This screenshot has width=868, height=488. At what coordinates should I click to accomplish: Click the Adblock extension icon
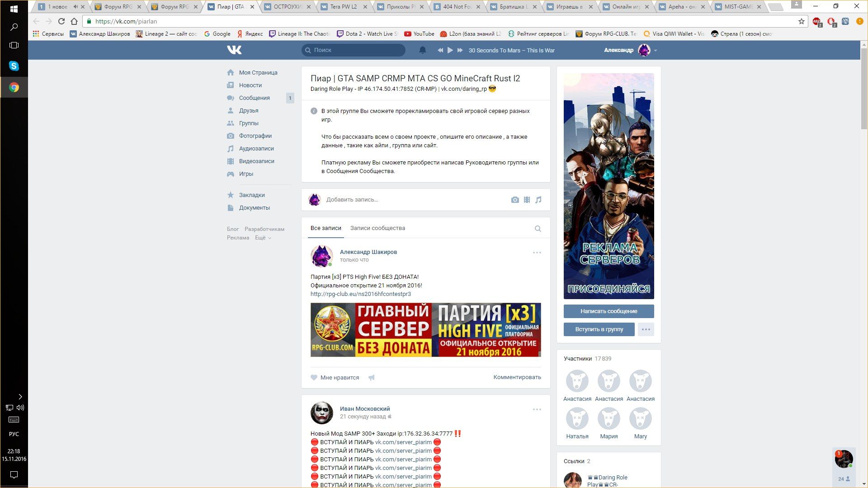tap(817, 21)
